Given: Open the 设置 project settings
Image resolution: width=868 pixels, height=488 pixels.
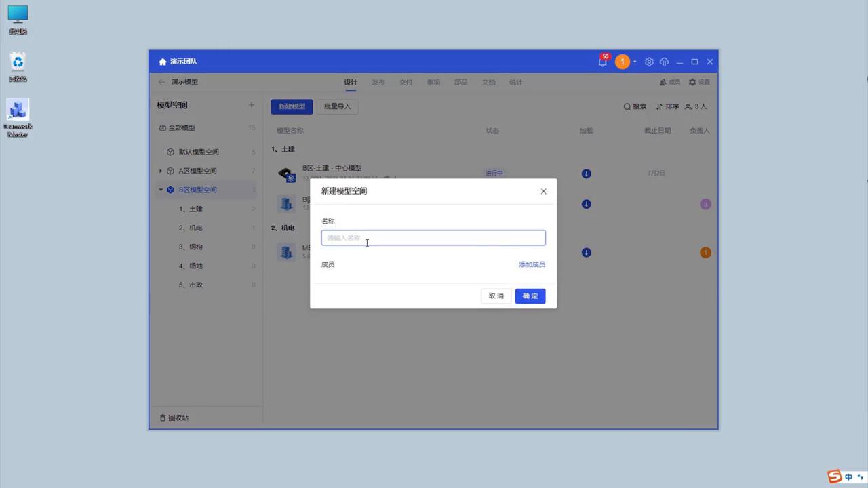Looking at the screenshot, I should tap(699, 82).
